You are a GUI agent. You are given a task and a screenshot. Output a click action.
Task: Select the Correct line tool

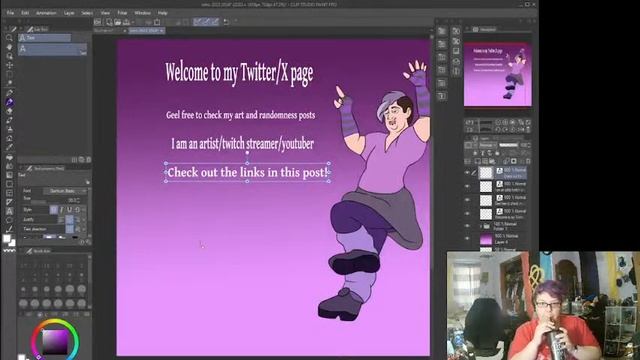[9, 229]
